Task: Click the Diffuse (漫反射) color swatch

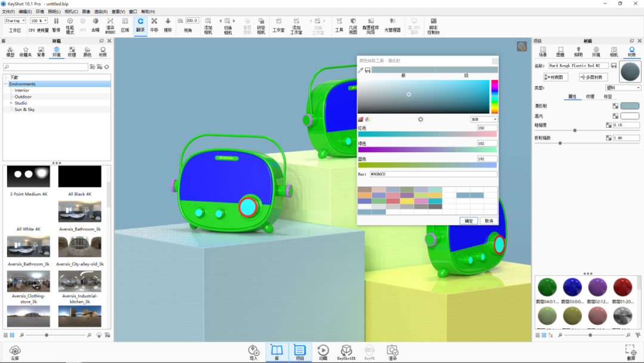Action: [630, 106]
